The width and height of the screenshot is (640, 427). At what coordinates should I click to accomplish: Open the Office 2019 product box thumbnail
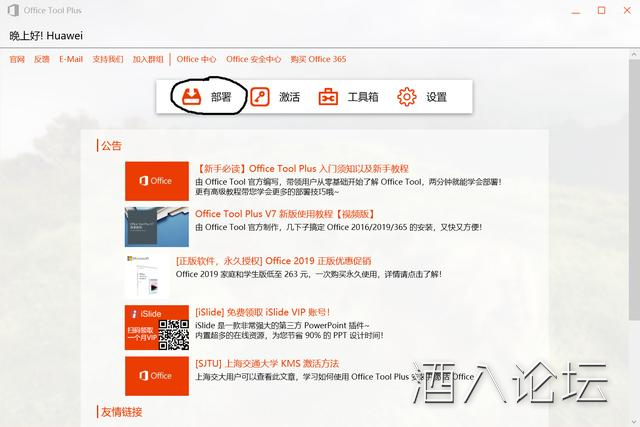click(x=147, y=276)
